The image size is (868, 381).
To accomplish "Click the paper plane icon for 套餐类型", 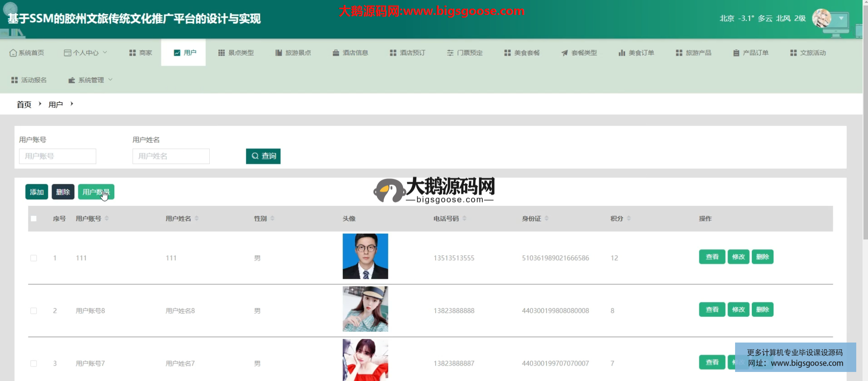I will [x=565, y=53].
